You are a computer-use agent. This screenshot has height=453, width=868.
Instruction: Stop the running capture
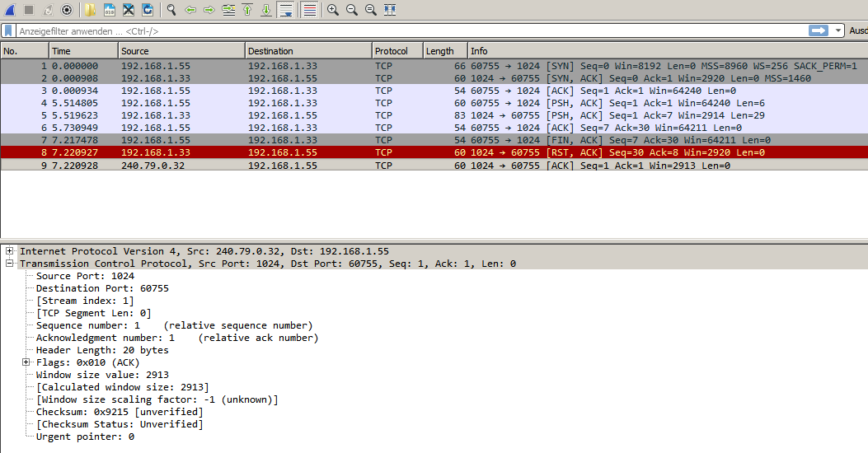point(30,10)
